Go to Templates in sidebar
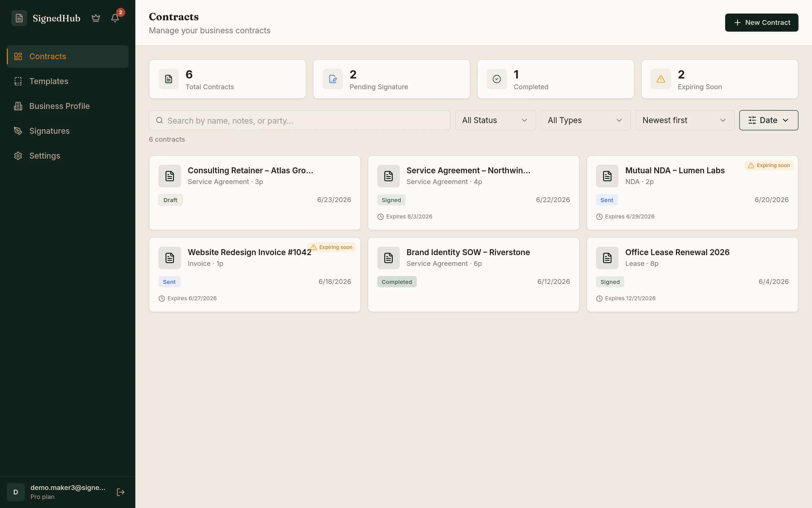Image resolution: width=812 pixels, height=508 pixels. tap(68, 81)
